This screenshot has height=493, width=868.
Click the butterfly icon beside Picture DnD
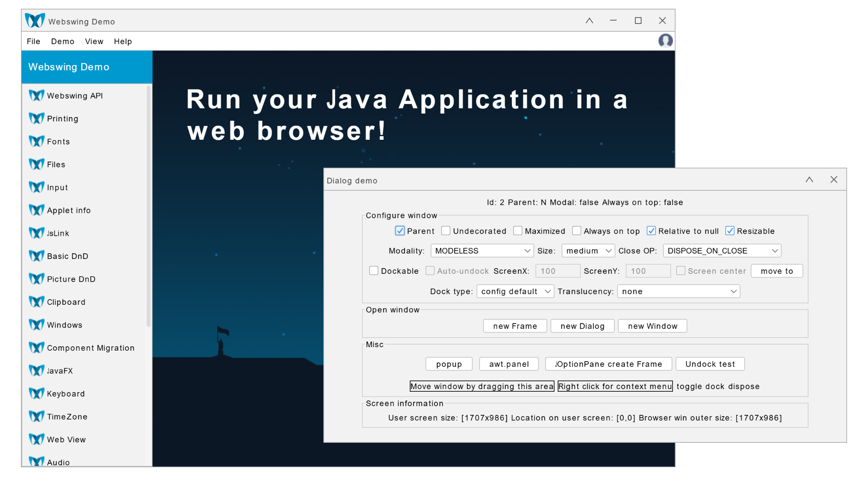coord(37,279)
